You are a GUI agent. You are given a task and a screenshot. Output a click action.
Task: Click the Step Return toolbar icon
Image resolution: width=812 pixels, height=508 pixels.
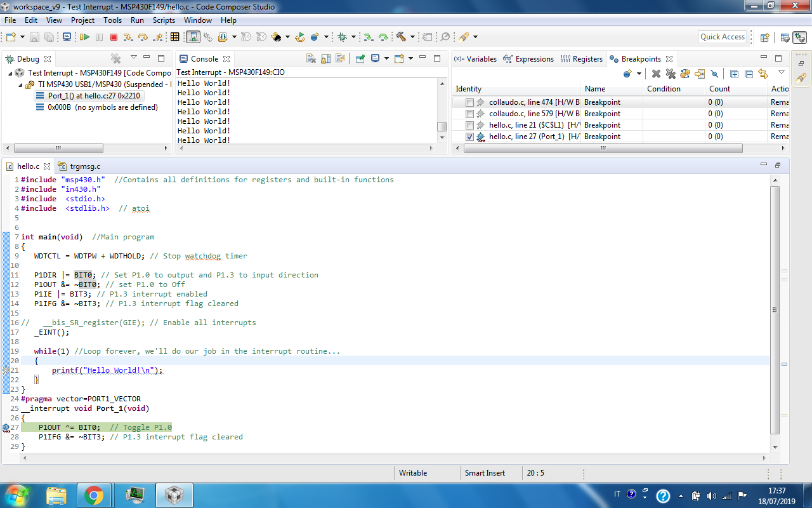tap(158, 37)
